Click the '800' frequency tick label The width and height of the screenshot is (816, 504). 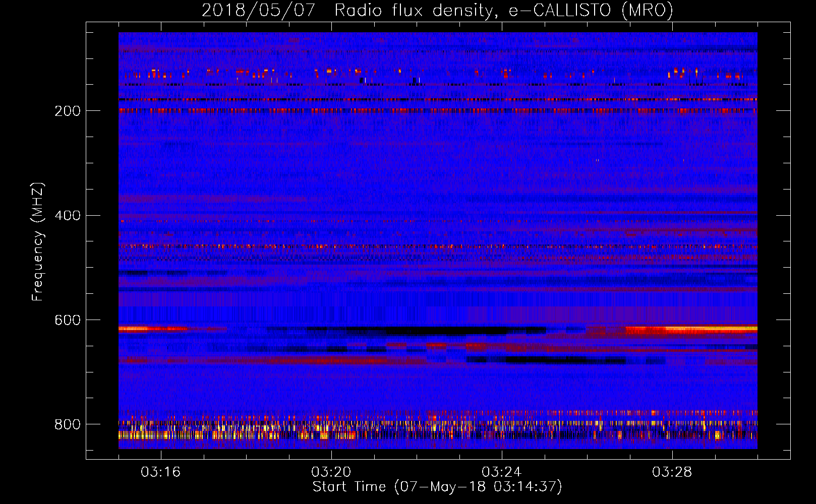[68, 424]
